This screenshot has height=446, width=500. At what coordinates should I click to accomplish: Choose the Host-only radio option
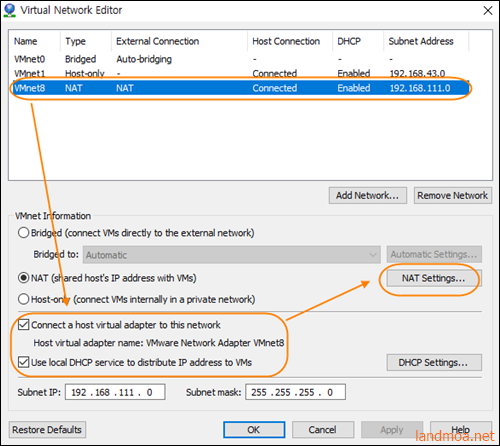(23, 299)
